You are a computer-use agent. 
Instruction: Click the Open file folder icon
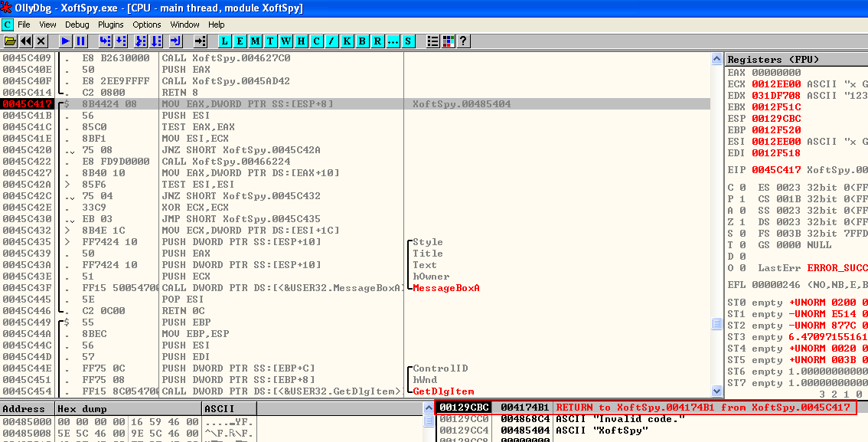[10, 41]
